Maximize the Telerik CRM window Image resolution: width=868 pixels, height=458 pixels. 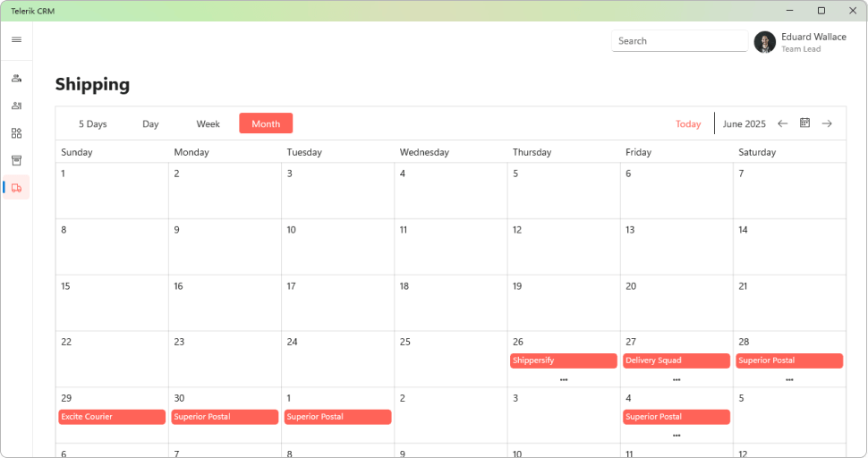pos(821,11)
